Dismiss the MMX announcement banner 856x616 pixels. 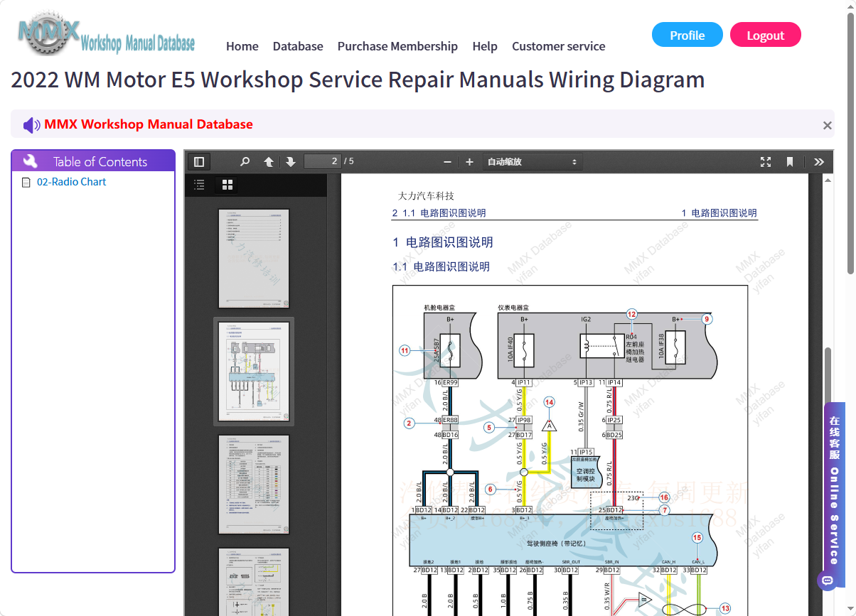click(827, 125)
